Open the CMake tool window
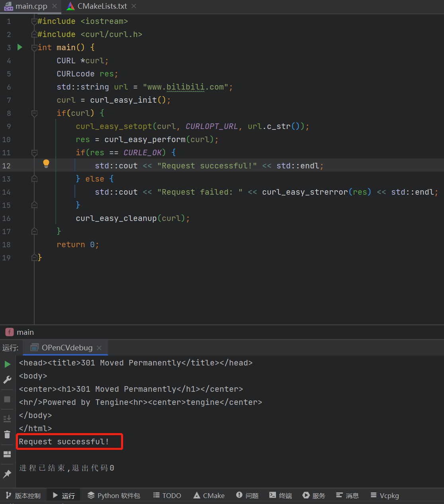Screen dimensions: 444x504 point(209,496)
